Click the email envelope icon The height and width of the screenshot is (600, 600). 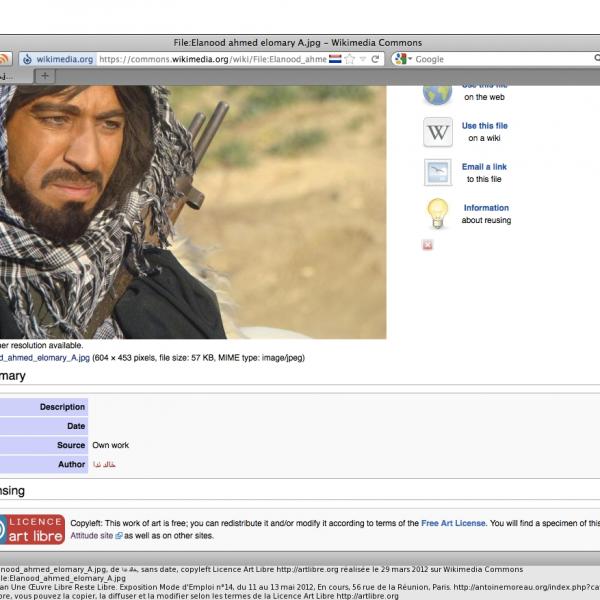pos(438,172)
